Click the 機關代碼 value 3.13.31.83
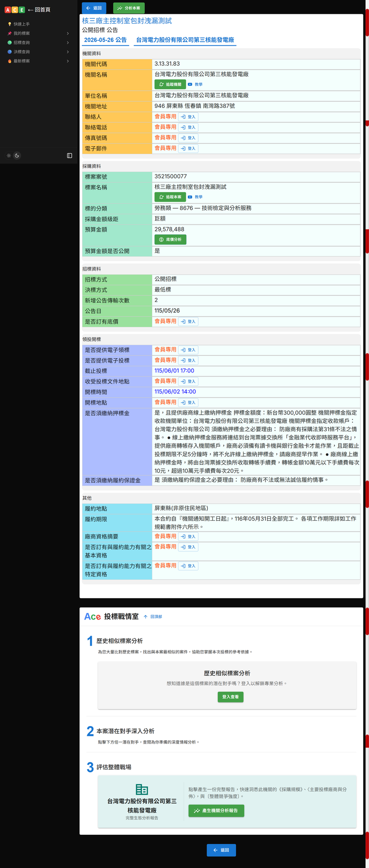The width and height of the screenshot is (369, 868). point(167,64)
